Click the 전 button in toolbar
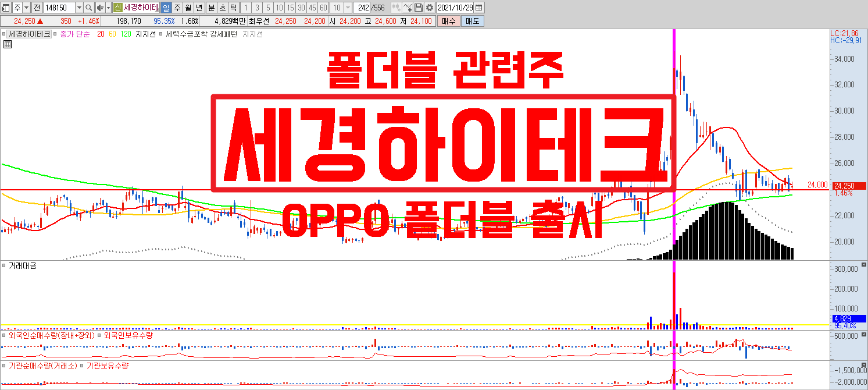 click(x=37, y=8)
